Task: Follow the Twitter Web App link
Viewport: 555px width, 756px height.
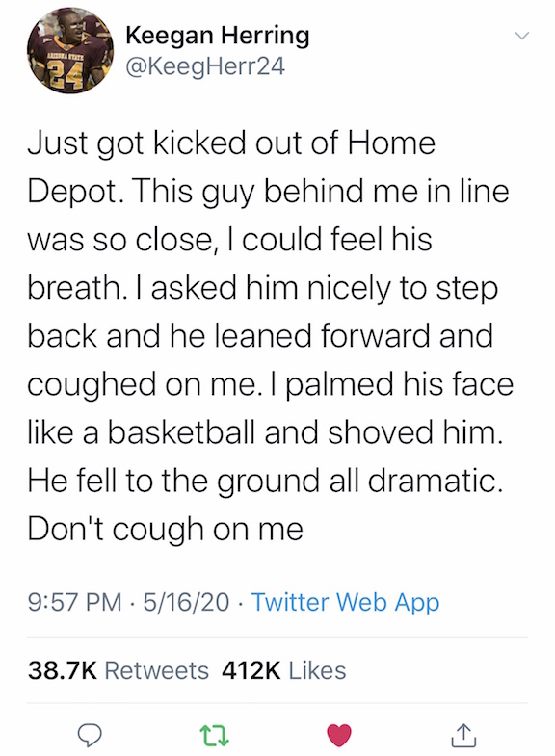Action: point(345,602)
